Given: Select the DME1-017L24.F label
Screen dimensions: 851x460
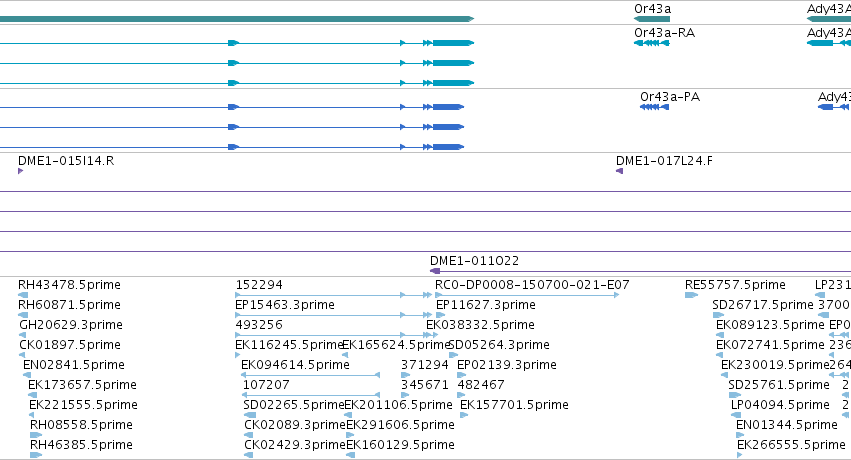Looking at the screenshot, I should pos(664,161).
